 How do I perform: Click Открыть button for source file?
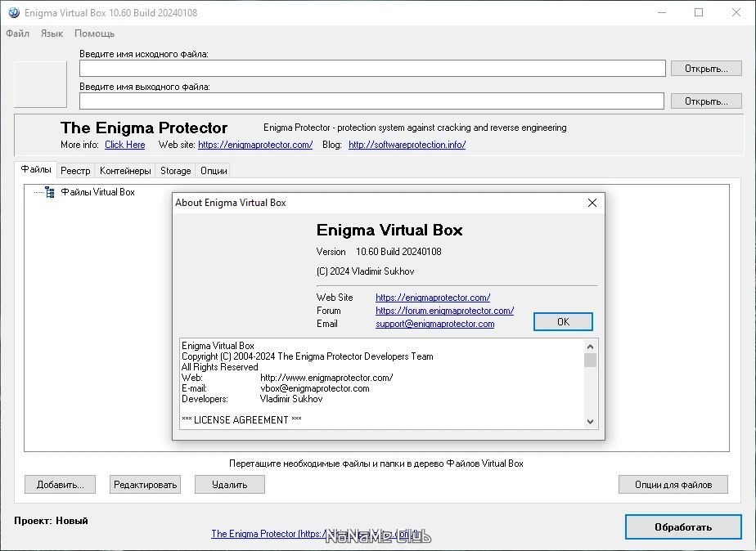click(x=706, y=69)
